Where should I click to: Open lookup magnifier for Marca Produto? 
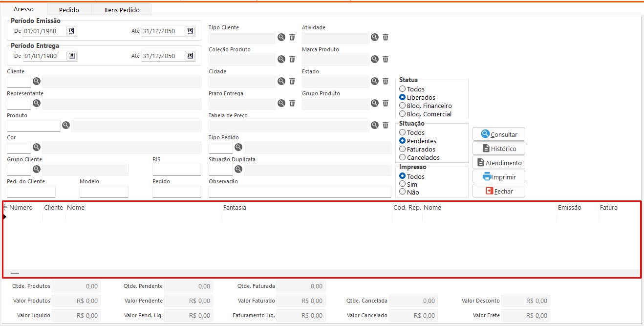pyautogui.click(x=375, y=59)
